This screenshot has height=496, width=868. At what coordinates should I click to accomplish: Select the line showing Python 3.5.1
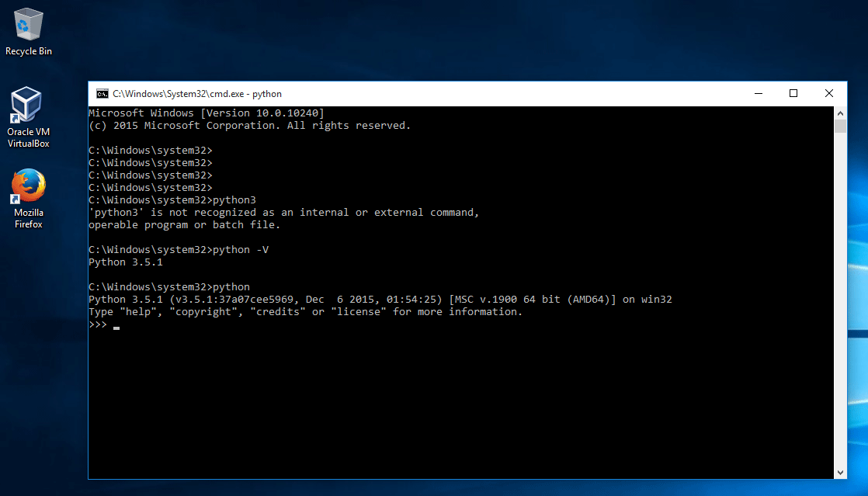click(127, 262)
